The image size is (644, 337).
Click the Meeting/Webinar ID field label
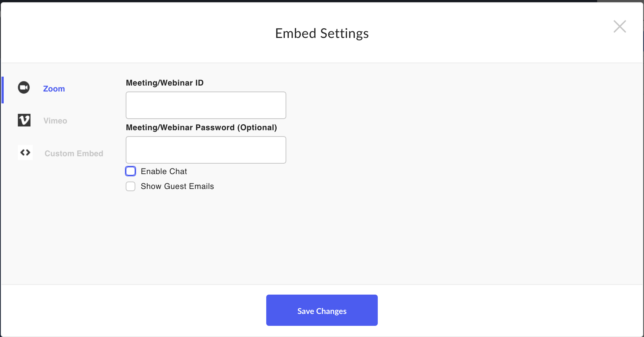coord(165,83)
